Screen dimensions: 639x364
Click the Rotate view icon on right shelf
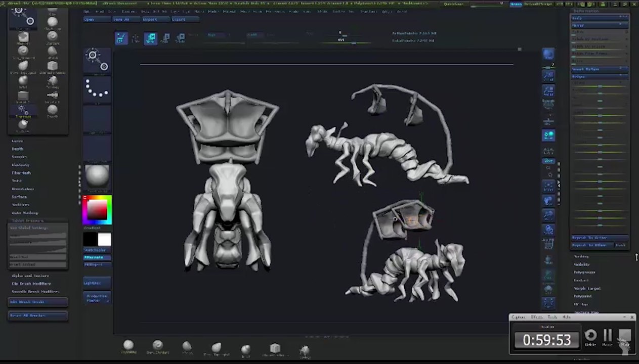548,230
